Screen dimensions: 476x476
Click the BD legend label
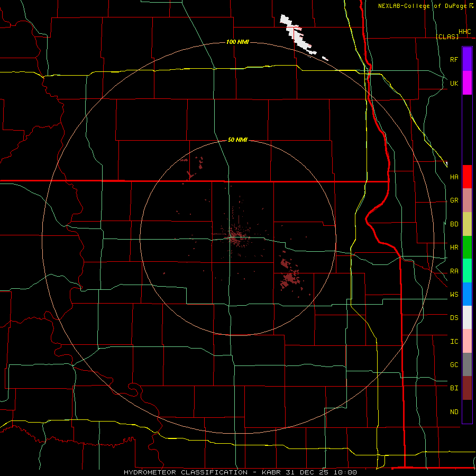(454, 224)
